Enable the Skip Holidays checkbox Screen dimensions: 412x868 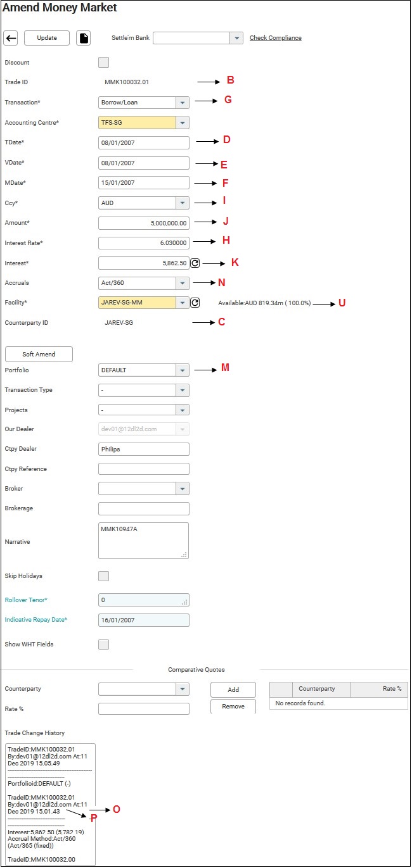click(x=104, y=576)
